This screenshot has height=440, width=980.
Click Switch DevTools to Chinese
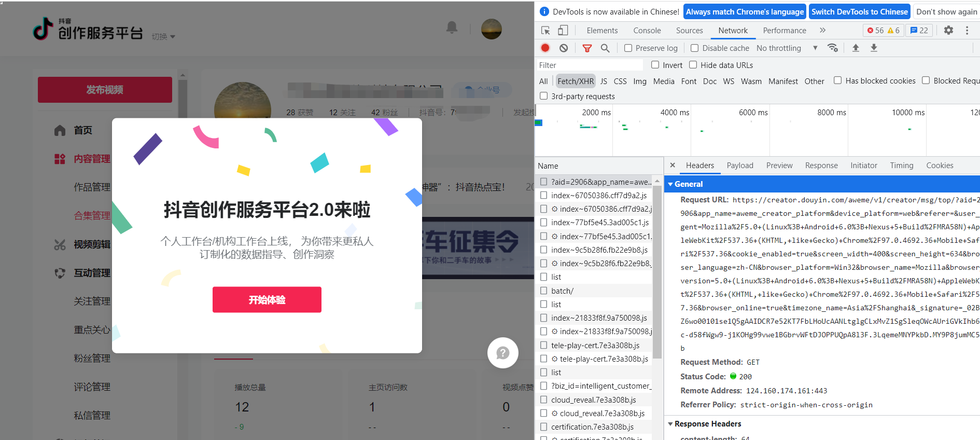[860, 11]
